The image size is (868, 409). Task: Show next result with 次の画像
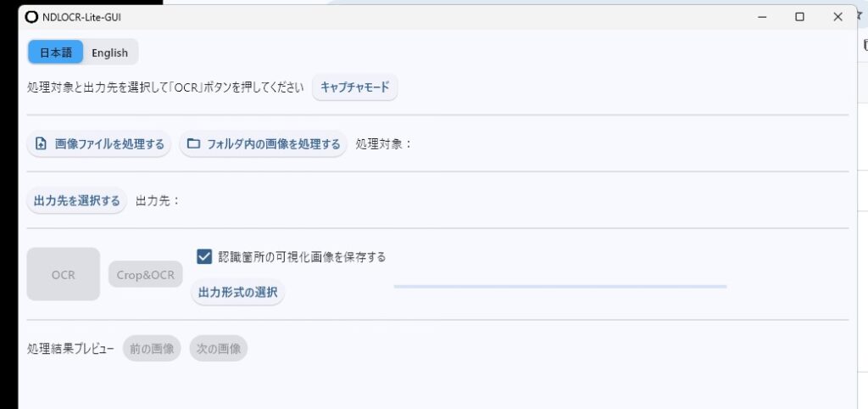pyautogui.click(x=219, y=349)
